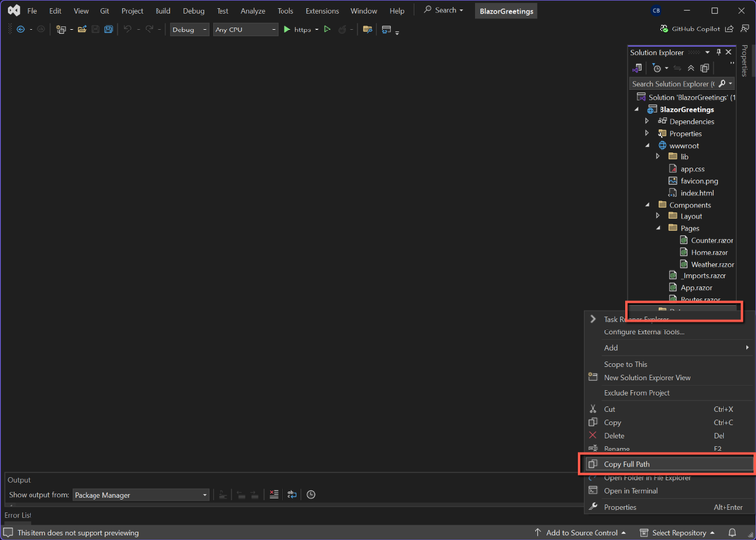The height and width of the screenshot is (540, 756).
Task: Open the Any CPU platform dropdown
Action: (x=245, y=30)
